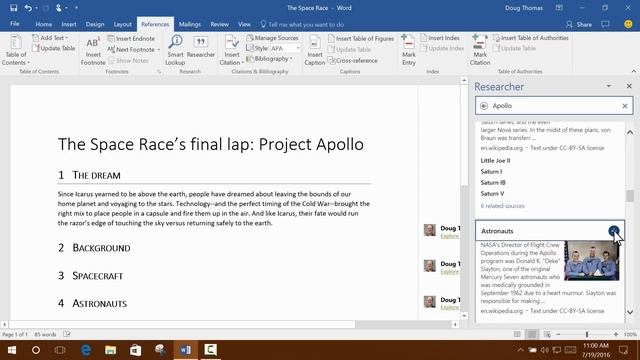Click the Spacecraft heading in document
The image size is (640, 360).
98,276
